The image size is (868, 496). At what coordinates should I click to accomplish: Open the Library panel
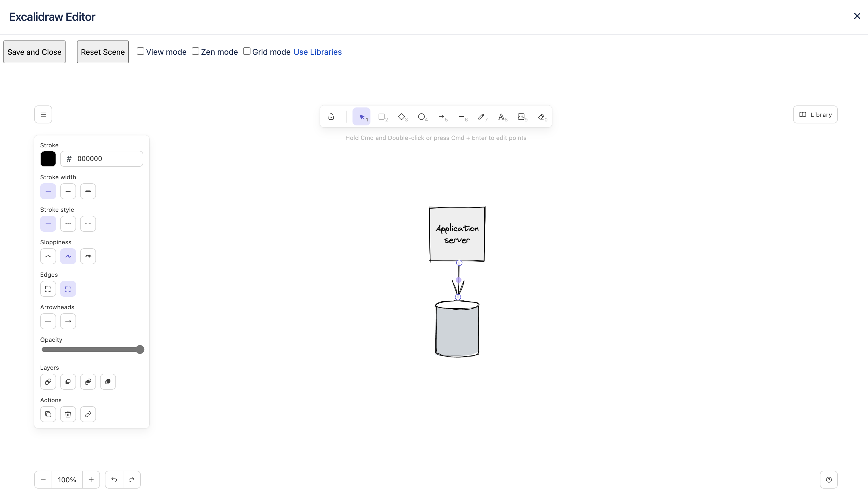[x=815, y=115]
